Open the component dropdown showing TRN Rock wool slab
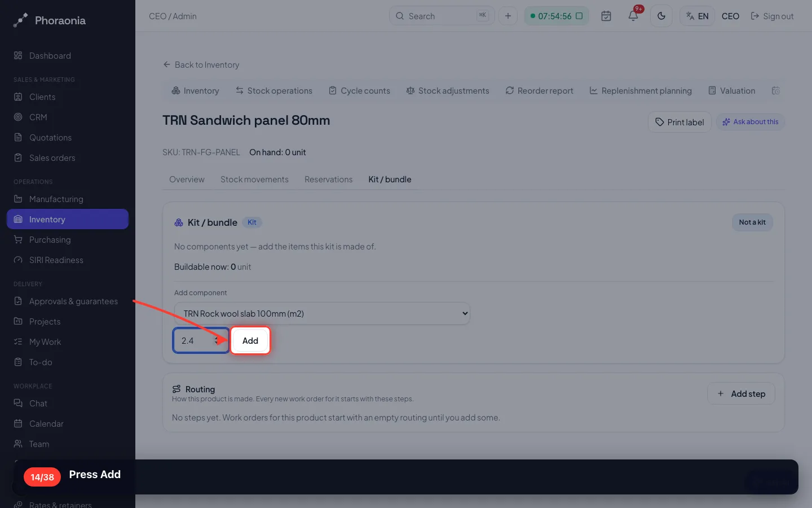 [x=322, y=313]
